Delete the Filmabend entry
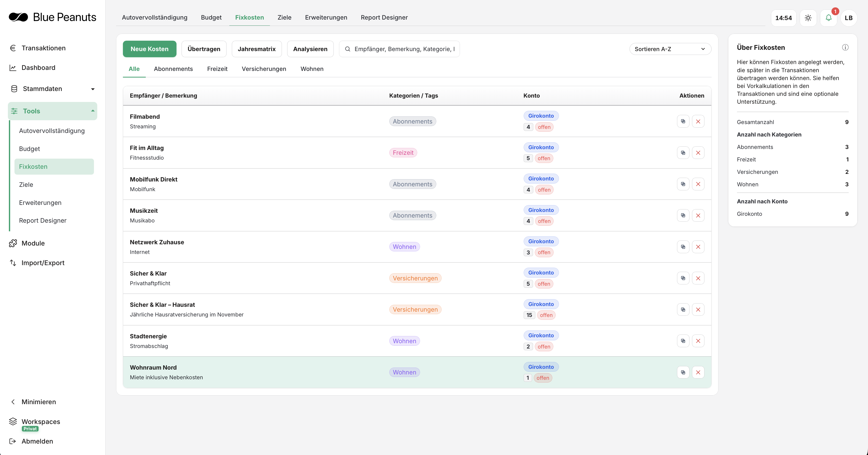 pyautogui.click(x=698, y=122)
